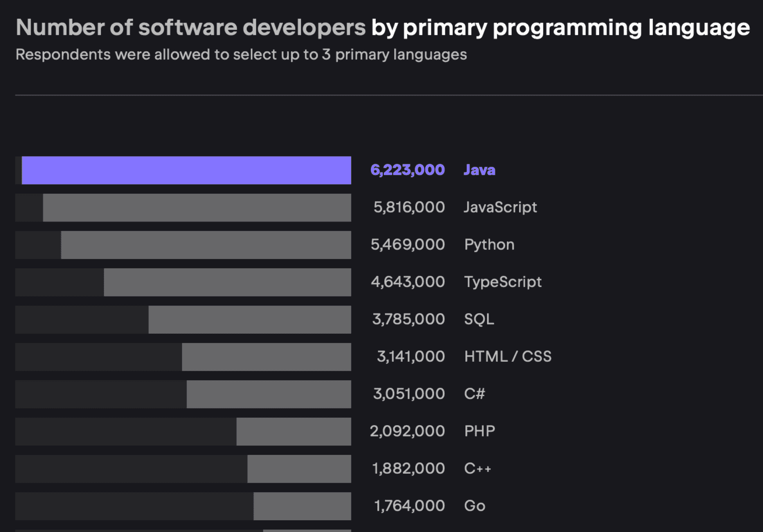Click the HTML / CSS label
The image size is (763, 532).
507,357
